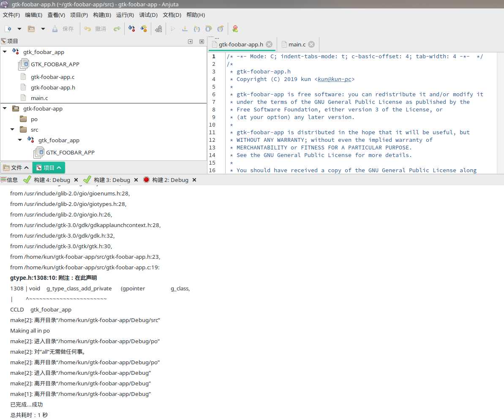Click the 已完成...成功 message line
The width and height of the screenshot is (504, 420).
(26, 404)
